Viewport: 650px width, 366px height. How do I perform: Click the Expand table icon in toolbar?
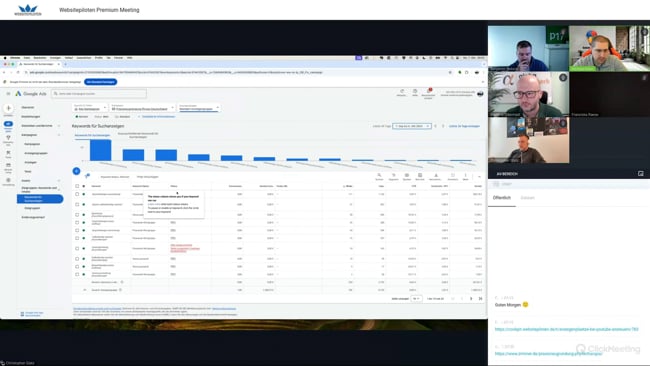pyautogui.click(x=453, y=175)
